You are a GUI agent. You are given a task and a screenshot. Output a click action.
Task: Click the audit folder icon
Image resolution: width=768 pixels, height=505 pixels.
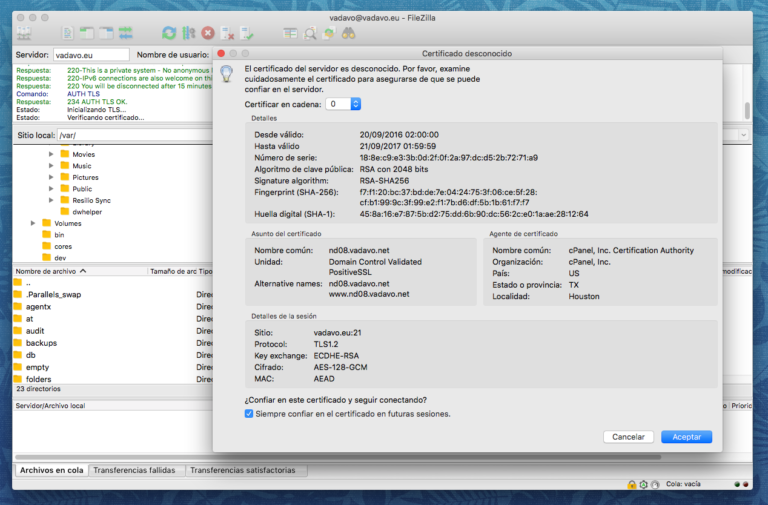(x=18, y=331)
